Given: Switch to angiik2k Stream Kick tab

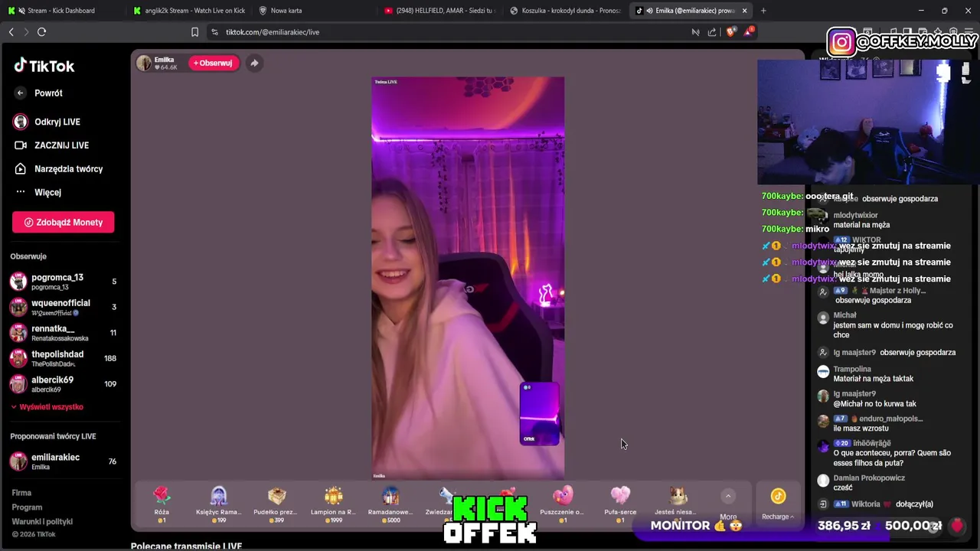Looking at the screenshot, I should pos(191,11).
